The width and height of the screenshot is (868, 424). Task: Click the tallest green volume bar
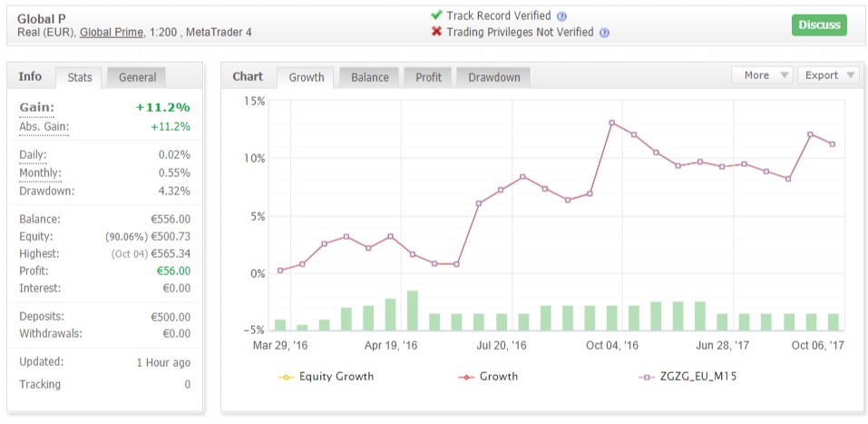click(x=412, y=311)
